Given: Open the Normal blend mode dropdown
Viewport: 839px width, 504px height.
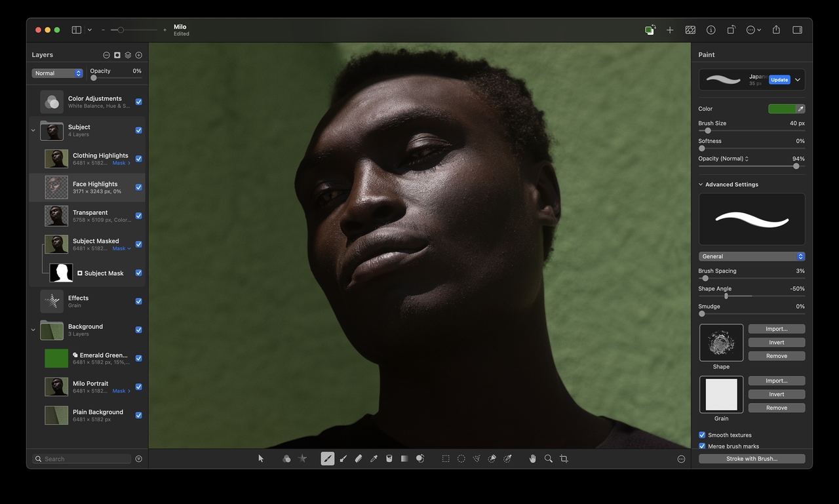Looking at the screenshot, I should pos(58,73).
